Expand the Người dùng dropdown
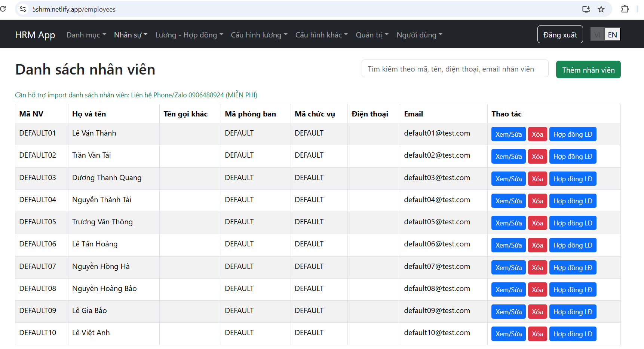This screenshot has height=349, width=644. point(420,35)
